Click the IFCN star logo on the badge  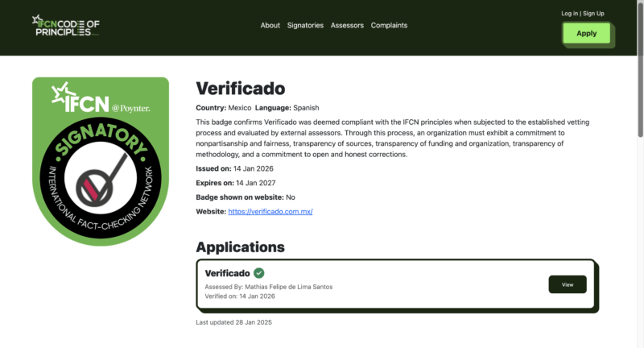coord(79,101)
